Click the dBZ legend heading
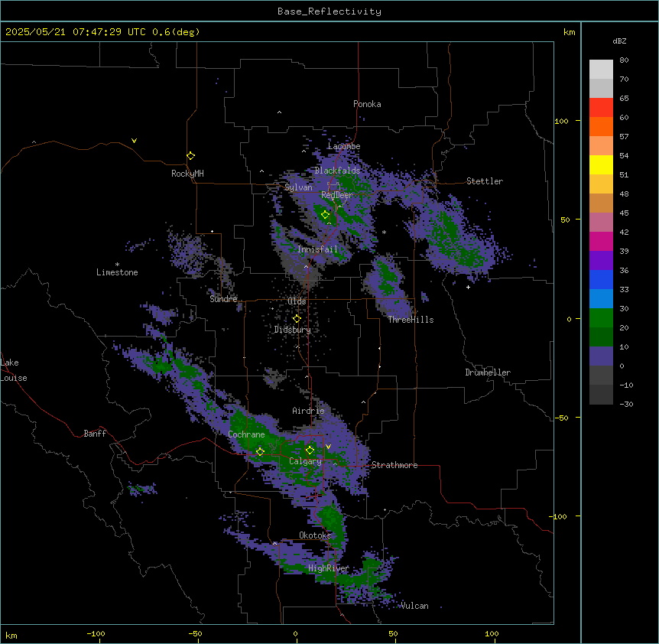 [x=619, y=41]
